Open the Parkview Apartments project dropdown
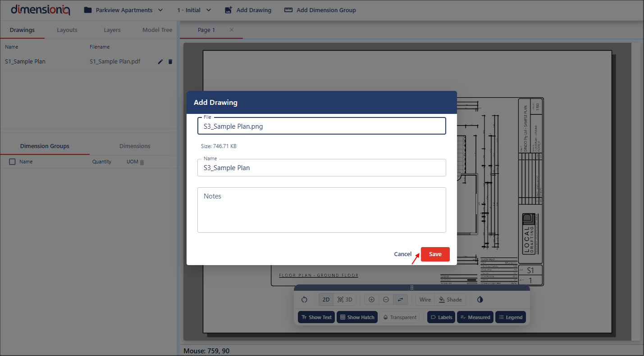The width and height of the screenshot is (644, 356). pyautogui.click(x=123, y=10)
